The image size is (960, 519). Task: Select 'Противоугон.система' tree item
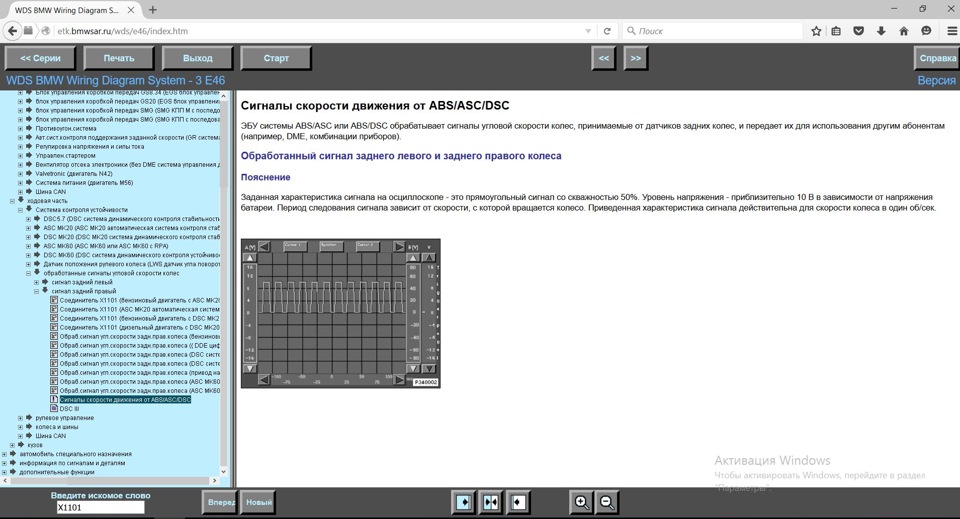tap(66, 129)
